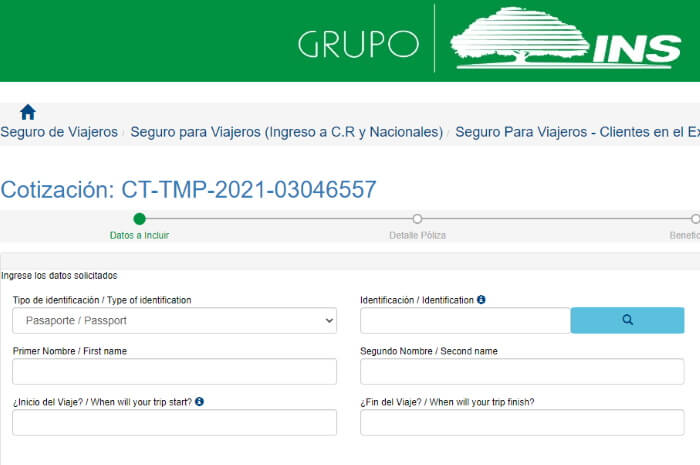700x465 pixels.
Task: Go to Seguro para Viajeros (Ingreso a C.R y Nacionales)
Action: 286,132
